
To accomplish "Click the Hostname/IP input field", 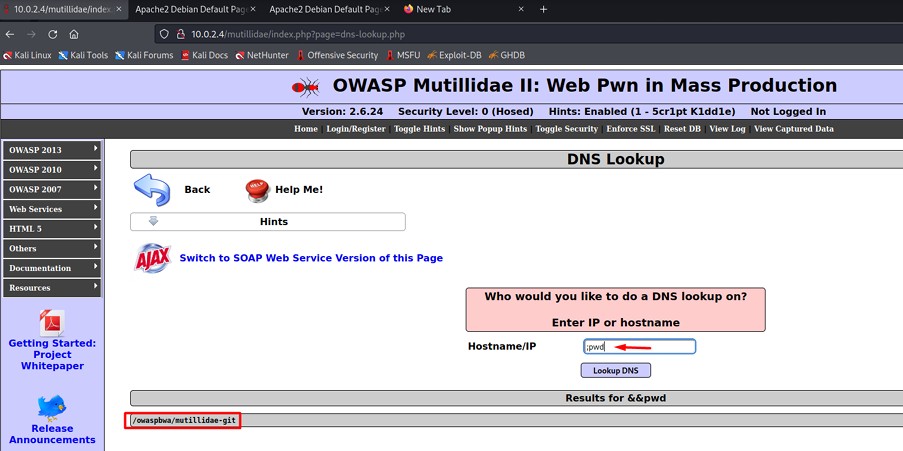I will point(639,347).
